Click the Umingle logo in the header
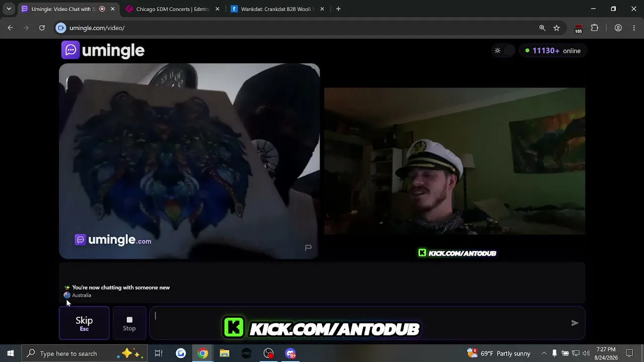 (x=103, y=50)
